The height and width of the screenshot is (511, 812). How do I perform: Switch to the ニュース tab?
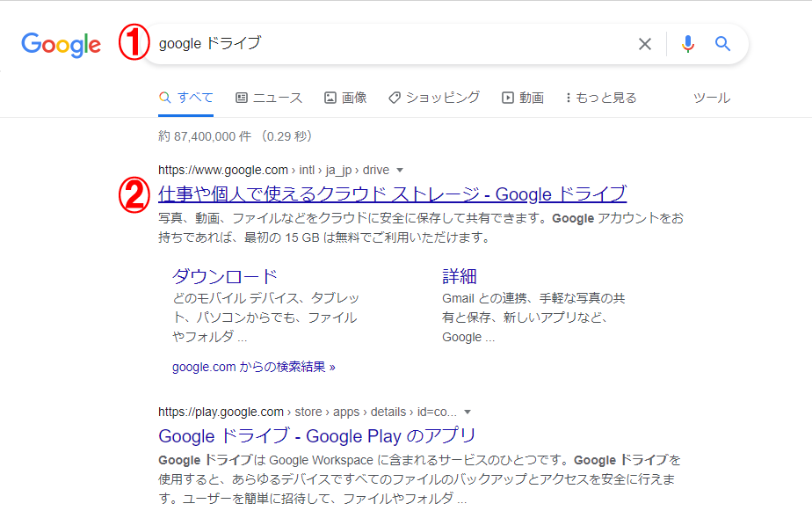pos(269,98)
